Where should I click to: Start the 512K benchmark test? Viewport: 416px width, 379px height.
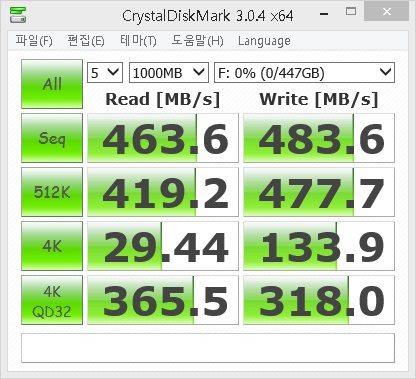pyautogui.click(x=52, y=192)
